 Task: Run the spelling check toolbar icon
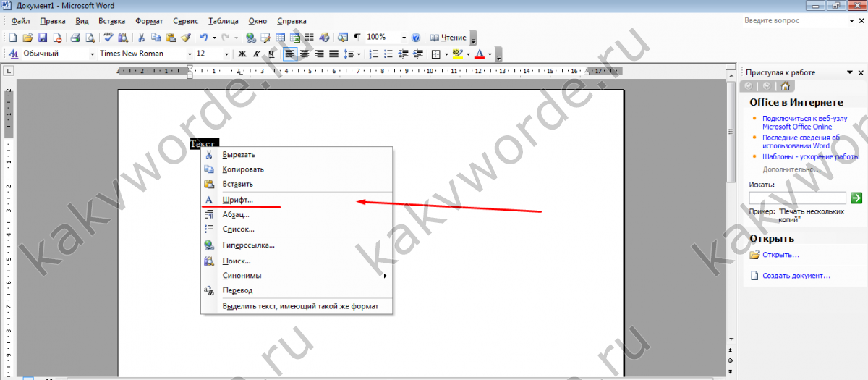pyautogui.click(x=108, y=37)
